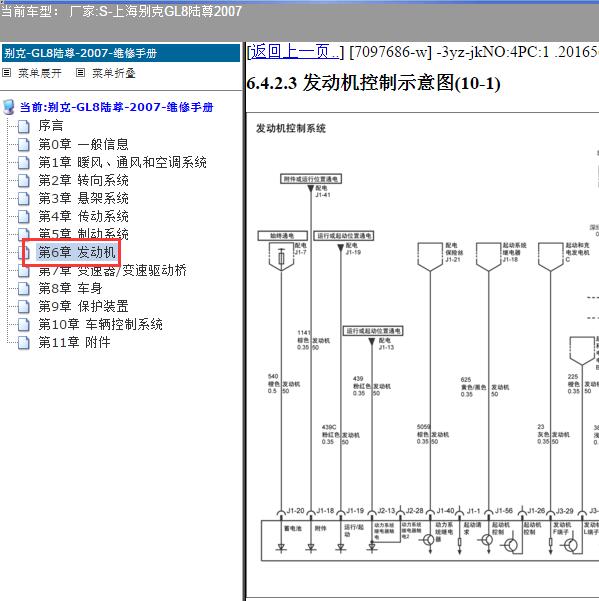Open 第0章 一般信息 chapter
Viewport: 599px width, 601px height.
(83, 144)
